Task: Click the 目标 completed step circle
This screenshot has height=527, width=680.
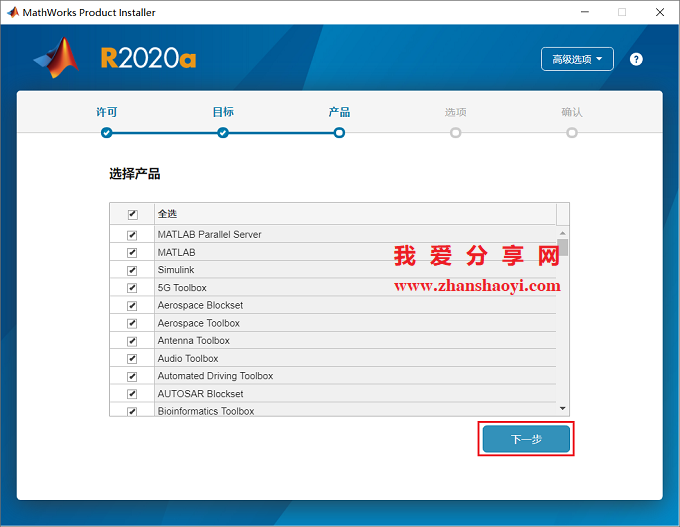Action: coord(223,133)
